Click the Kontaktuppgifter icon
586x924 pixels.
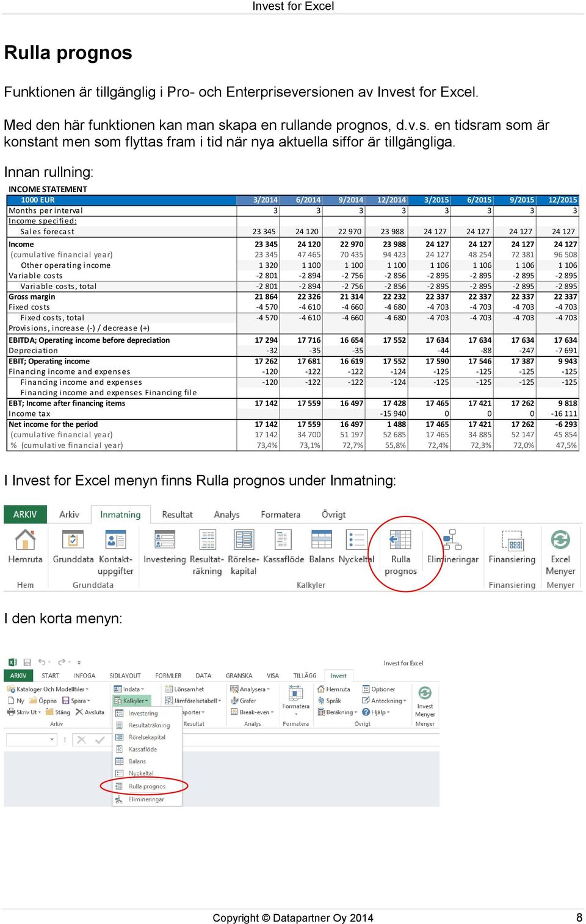(x=115, y=540)
